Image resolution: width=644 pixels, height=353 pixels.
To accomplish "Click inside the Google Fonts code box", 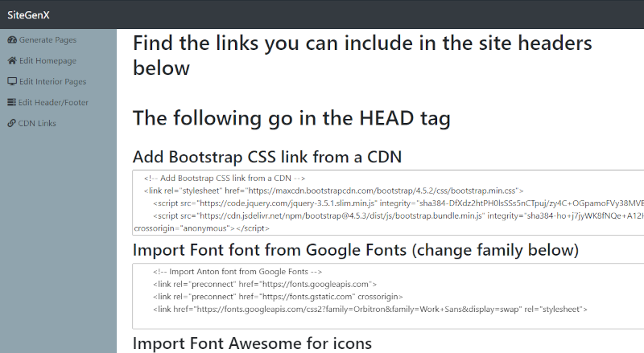I will [388, 296].
